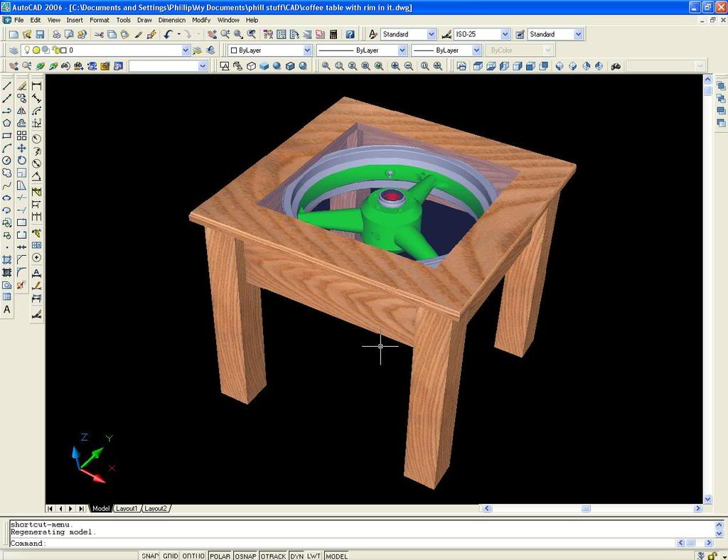Open a drawing with the Open icon
This screenshot has height=560, width=728.
27,33
